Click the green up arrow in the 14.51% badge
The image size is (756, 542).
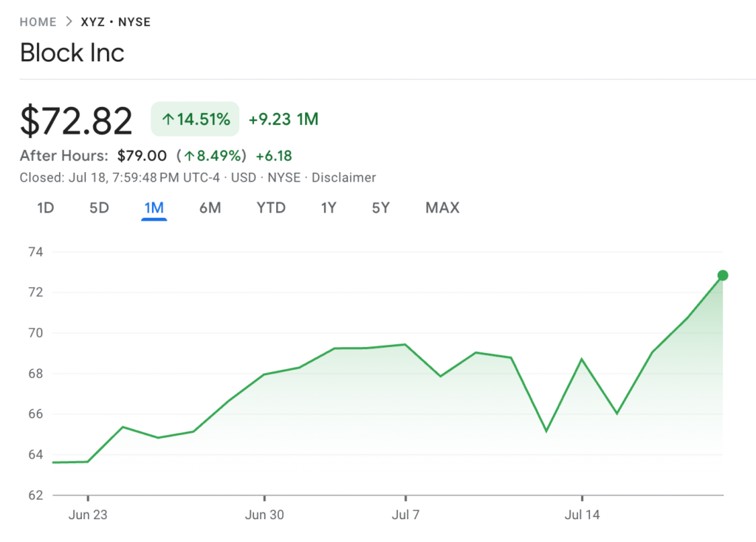(x=168, y=119)
